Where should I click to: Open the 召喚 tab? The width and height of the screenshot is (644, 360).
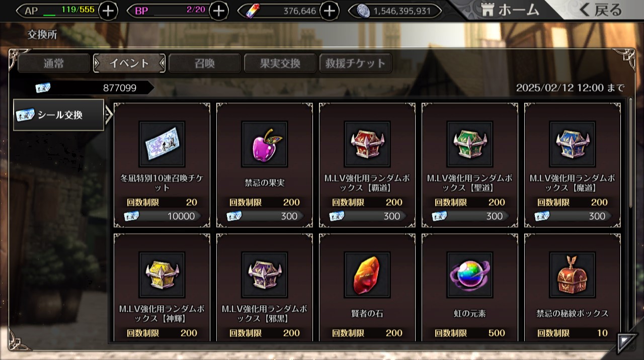coord(205,63)
